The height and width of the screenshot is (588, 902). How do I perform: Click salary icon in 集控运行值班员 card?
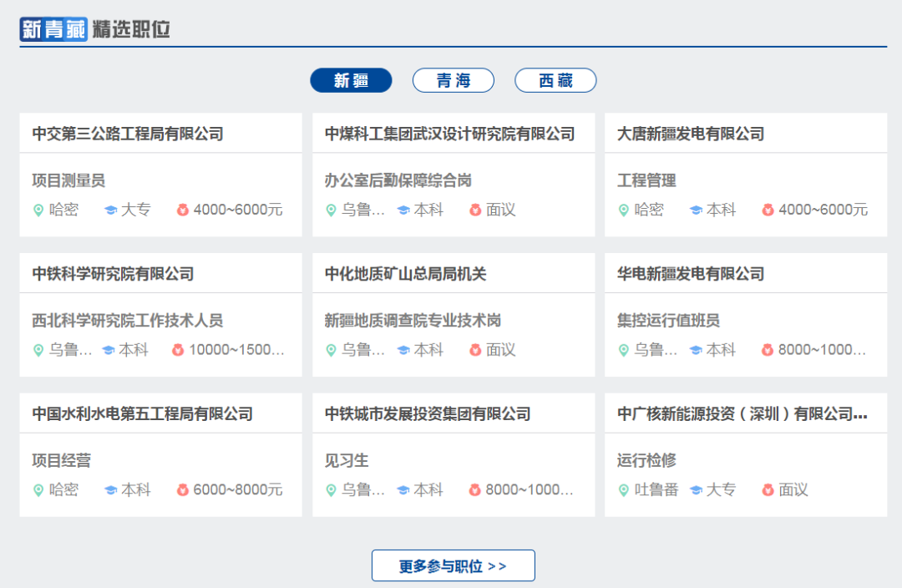click(x=768, y=350)
